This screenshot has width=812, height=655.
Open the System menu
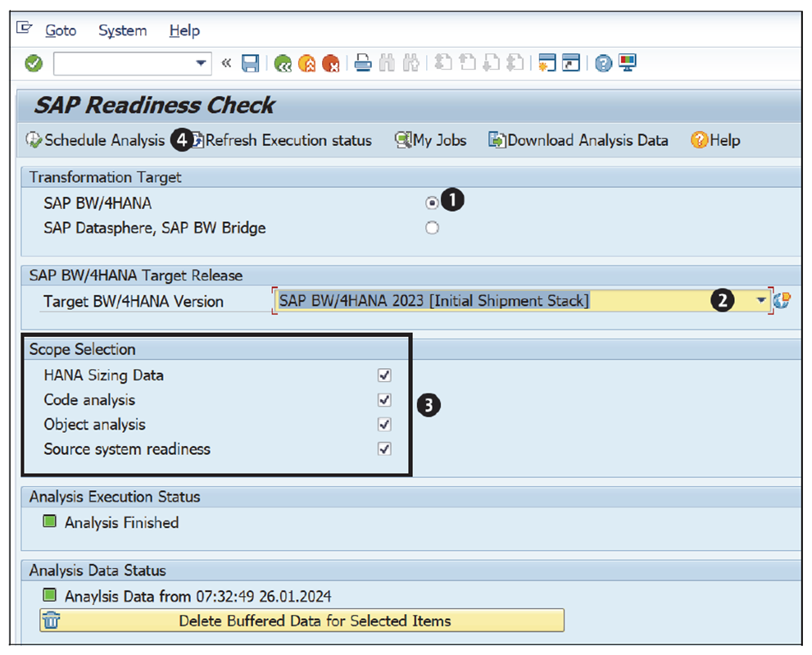pos(122,31)
